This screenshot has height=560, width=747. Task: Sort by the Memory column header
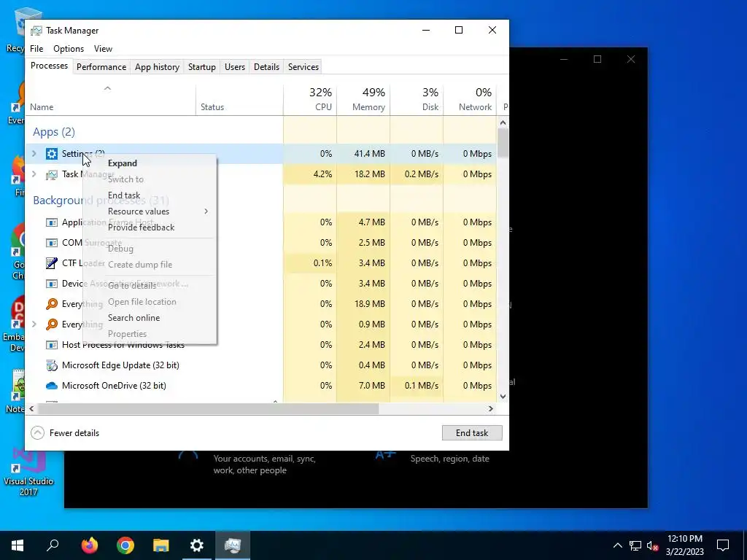[363, 100]
